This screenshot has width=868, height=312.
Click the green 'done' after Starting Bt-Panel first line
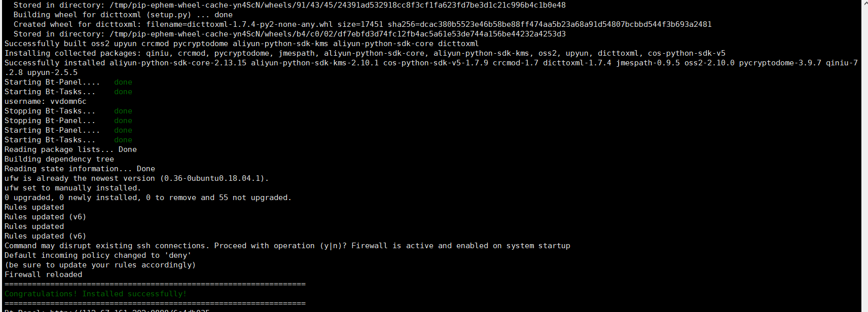point(123,82)
